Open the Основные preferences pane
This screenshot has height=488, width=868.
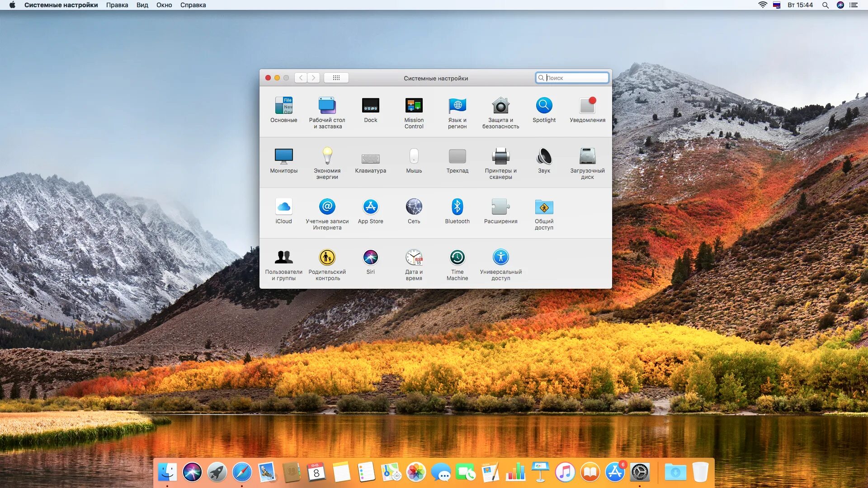[283, 106]
